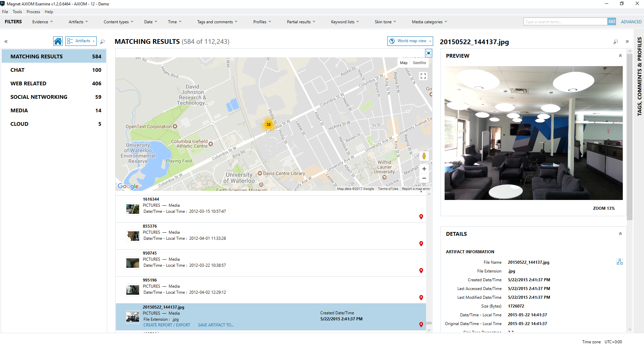Select the WEB RELATED category
The height and width of the screenshot is (347, 644).
click(x=54, y=84)
